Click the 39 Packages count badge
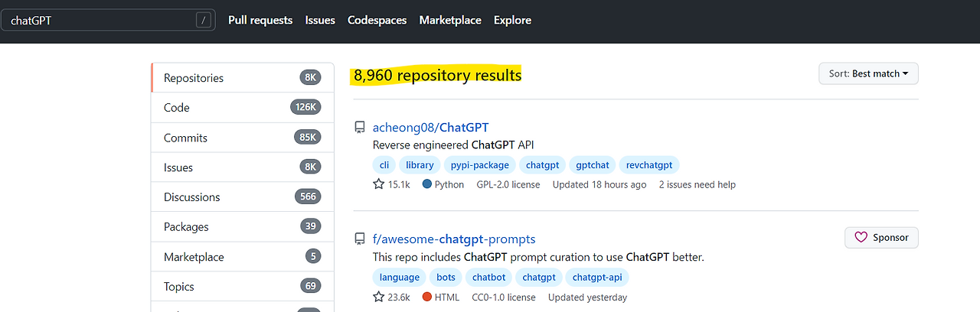 pyautogui.click(x=310, y=227)
